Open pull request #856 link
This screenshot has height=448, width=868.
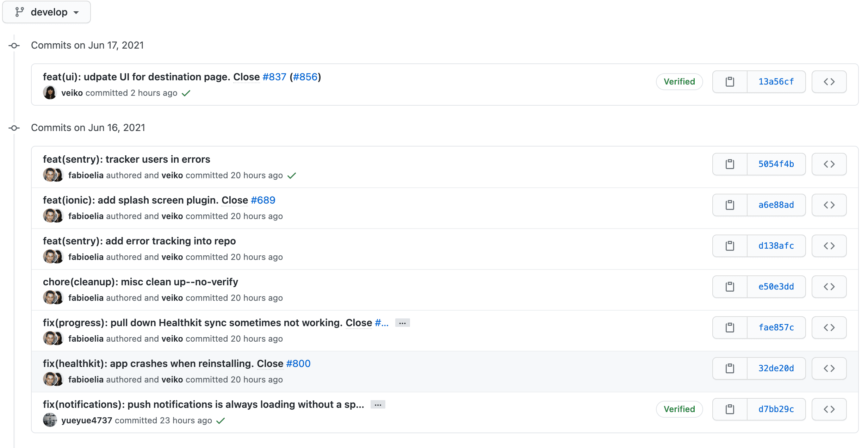click(305, 77)
